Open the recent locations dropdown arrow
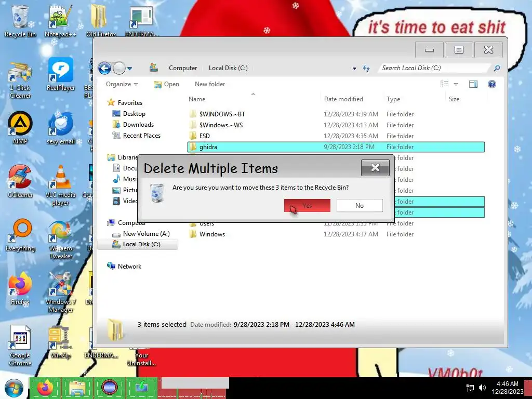The width and height of the screenshot is (532, 399). 129,69
